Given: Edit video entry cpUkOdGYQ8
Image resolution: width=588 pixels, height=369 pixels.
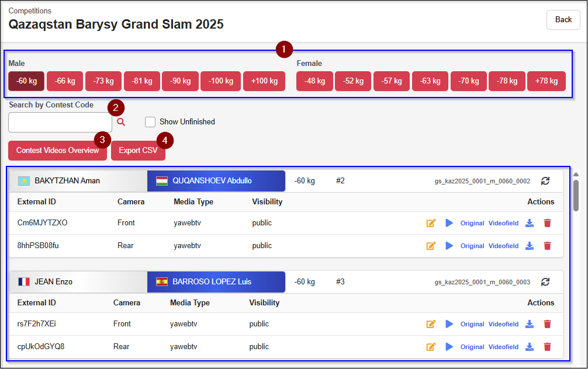Looking at the screenshot, I should [x=431, y=347].
